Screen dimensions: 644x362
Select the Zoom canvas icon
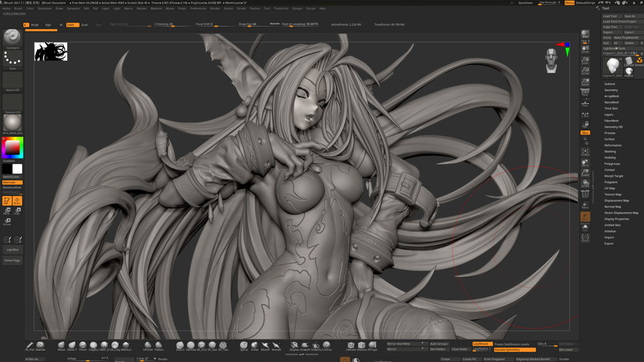pyautogui.click(x=585, y=60)
